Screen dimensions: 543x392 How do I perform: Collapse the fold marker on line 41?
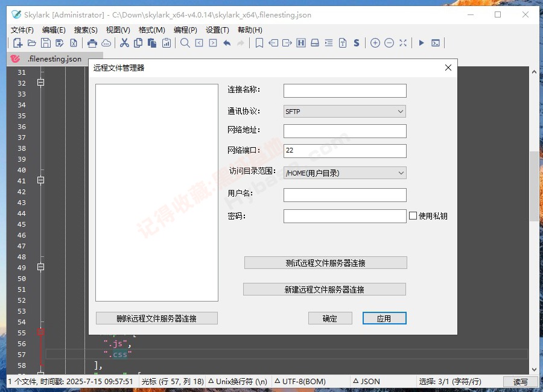(40, 180)
